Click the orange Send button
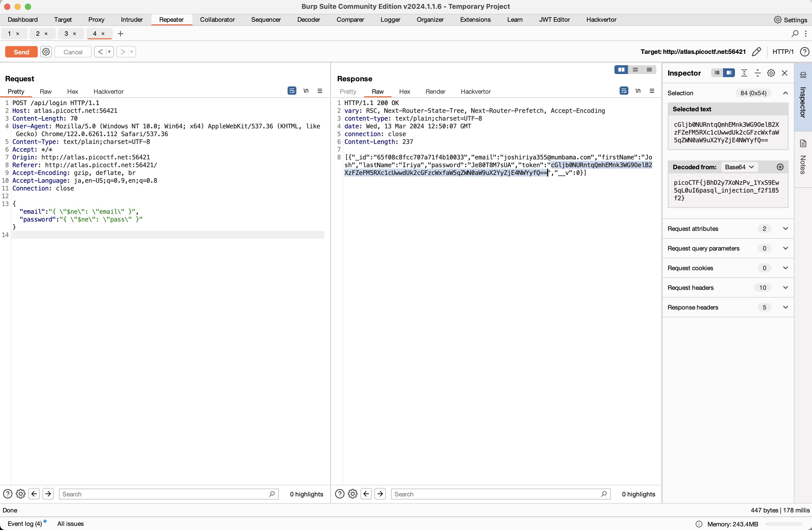This screenshot has height=530, width=812. 21,52
